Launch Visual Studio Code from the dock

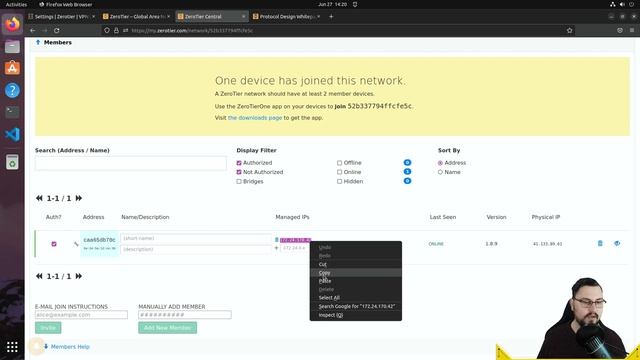pyautogui.click(x=12, y=134)
